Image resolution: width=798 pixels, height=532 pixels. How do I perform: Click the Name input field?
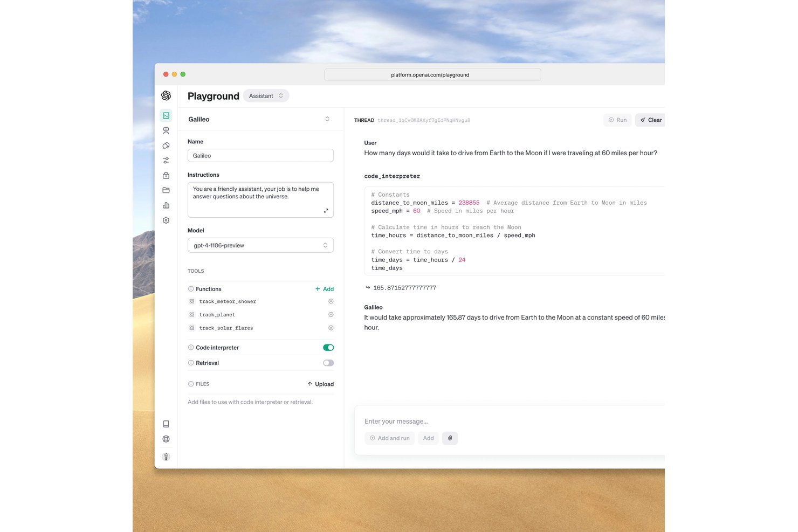pos(260,156)
